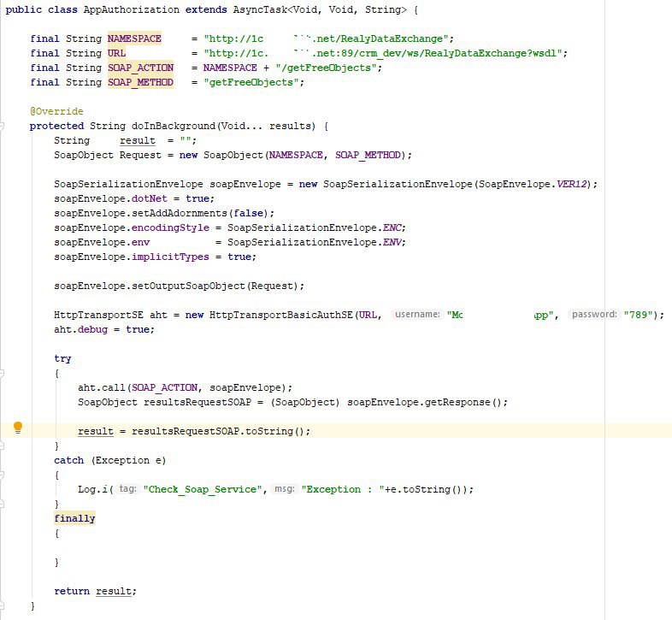
Task: Select the highlighted URL constant declaration
Action: point(116,53)
